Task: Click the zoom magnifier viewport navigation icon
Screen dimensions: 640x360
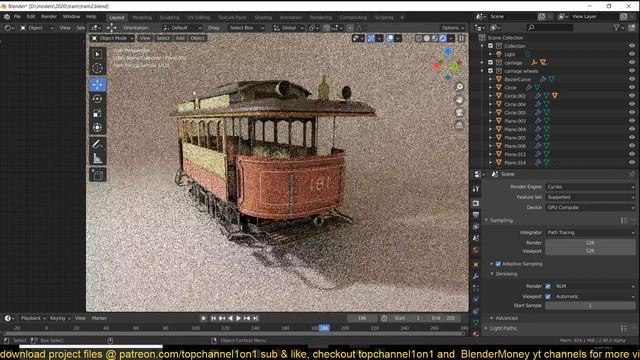Action: [x=460, y=87]
